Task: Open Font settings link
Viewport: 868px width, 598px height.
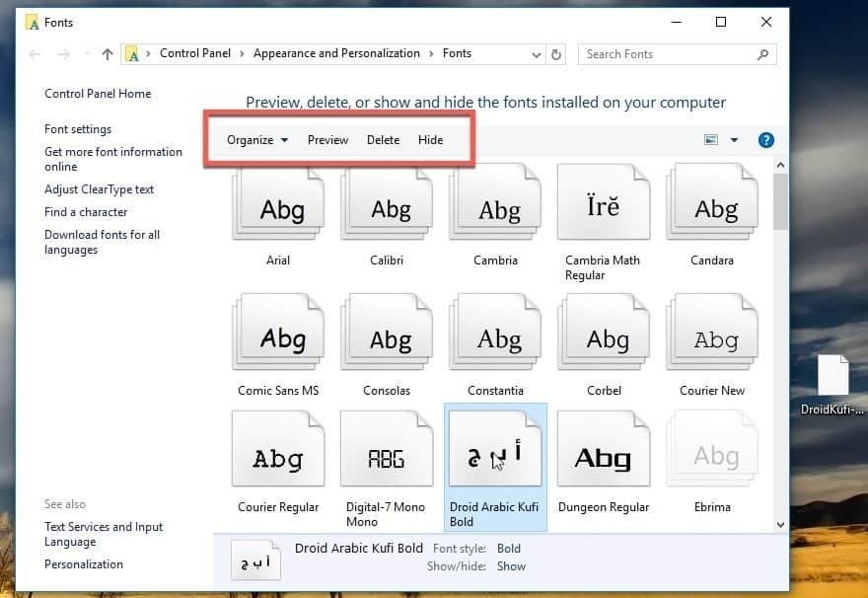Action: tap(78, 129)
